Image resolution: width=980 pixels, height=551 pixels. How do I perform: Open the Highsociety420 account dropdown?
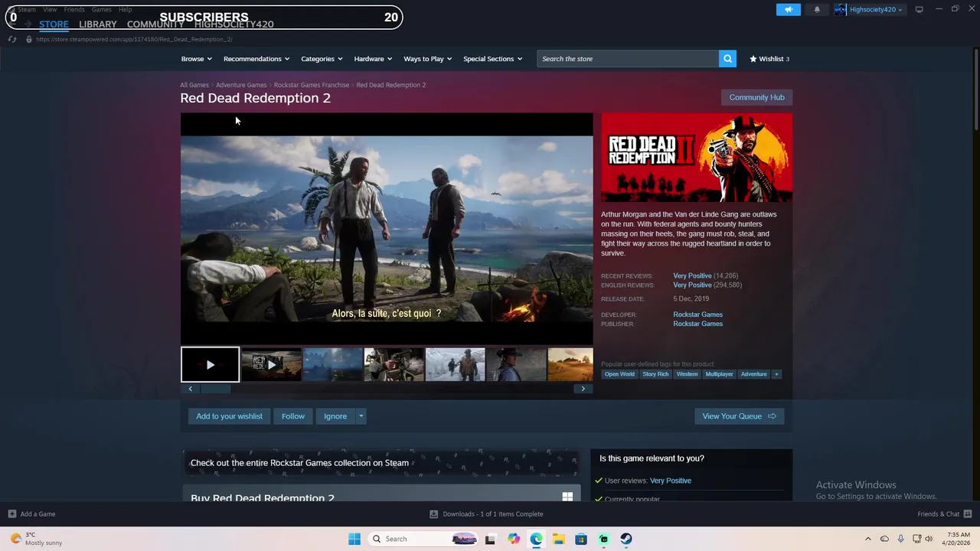869,9
